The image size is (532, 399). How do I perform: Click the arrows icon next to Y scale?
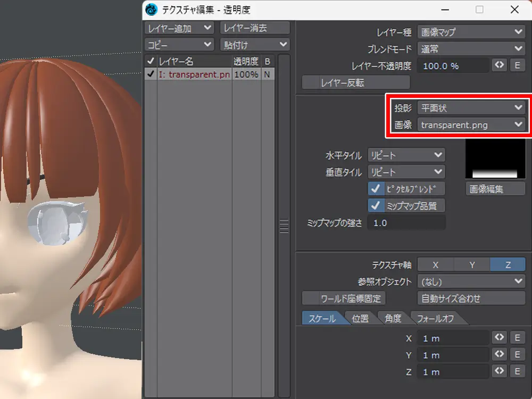tap(499, 354)
